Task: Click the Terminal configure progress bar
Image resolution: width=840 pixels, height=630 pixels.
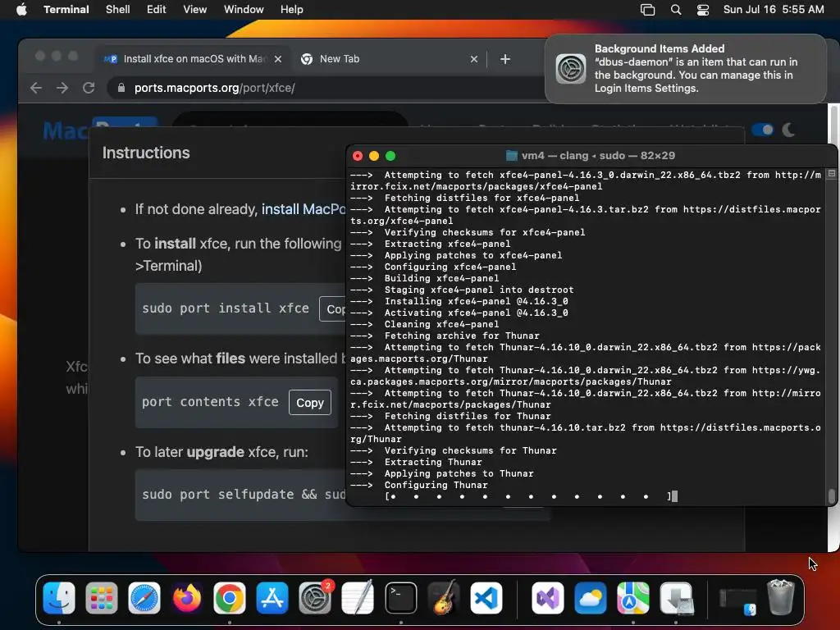Action: coord(527,496)
